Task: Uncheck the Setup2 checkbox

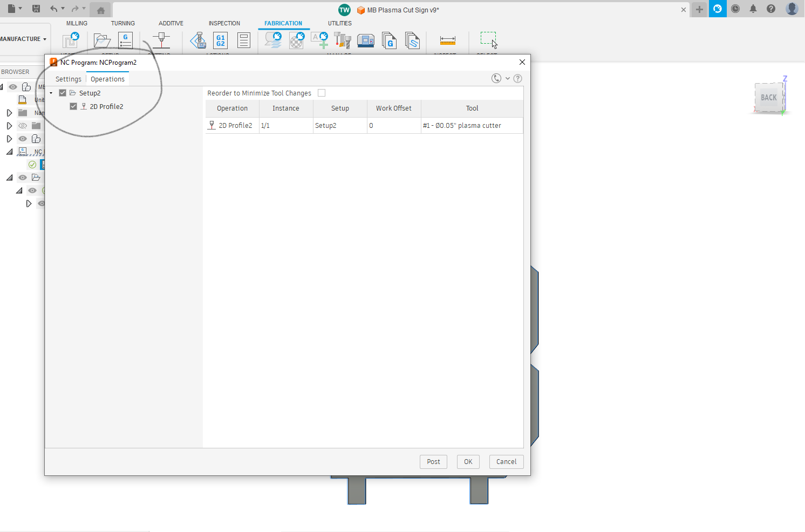Action: coord(63,92)
